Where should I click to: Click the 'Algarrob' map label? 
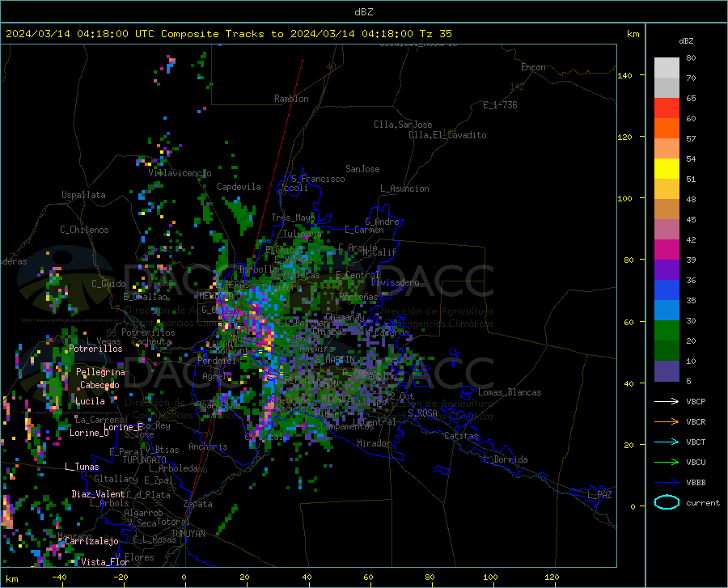pyautogui.click(x=143, y=513)
